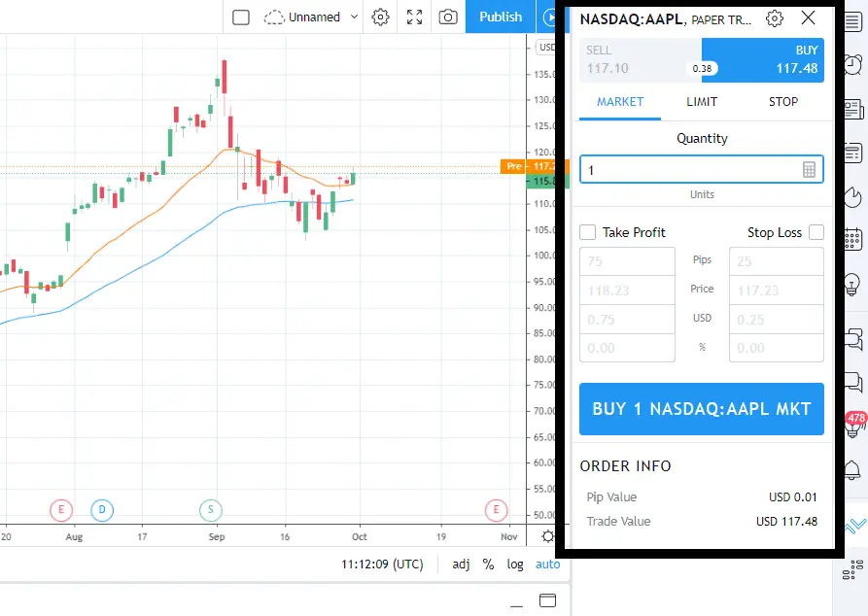This screenshot has height=616, width=868.
Task: Switch to the LIMIT order tab
Action: point(701,101)
